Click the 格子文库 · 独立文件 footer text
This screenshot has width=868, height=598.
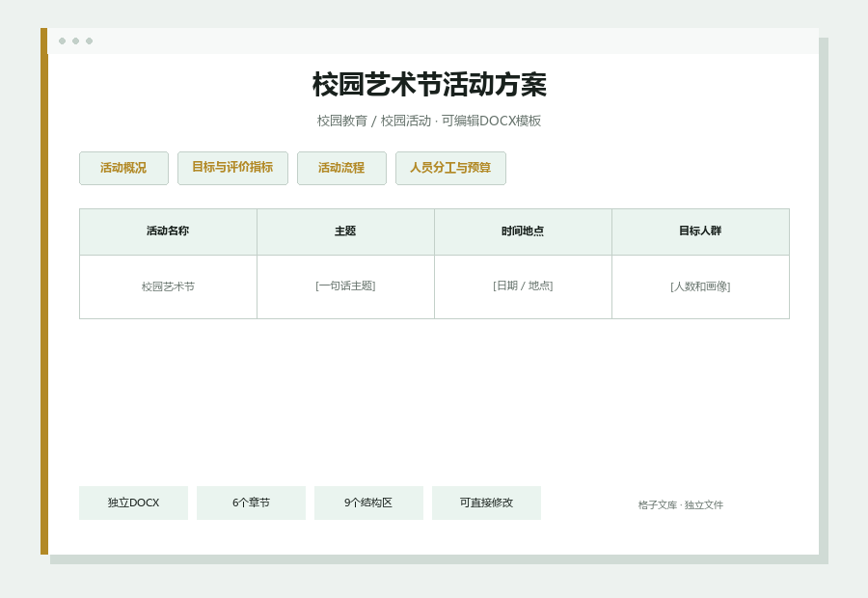click(680, 505)
